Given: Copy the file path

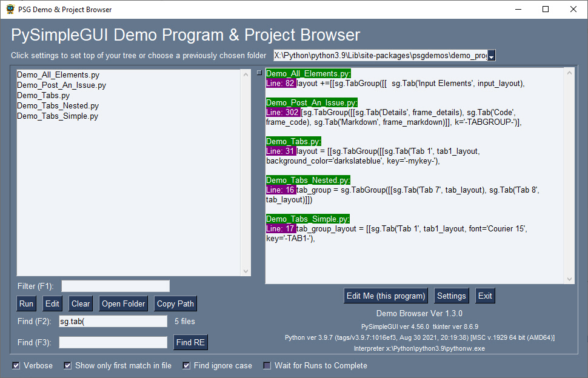Looking at the screenshot, I should pyautogui.click(x=175, y=303).
